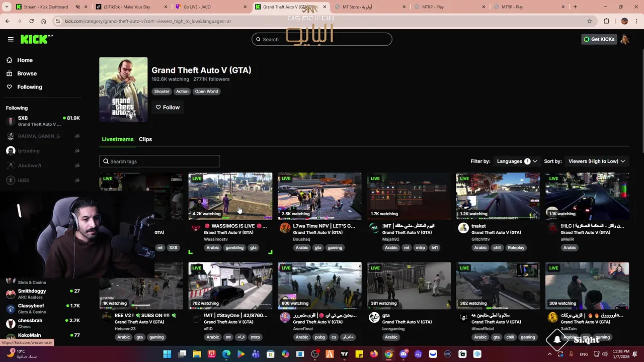Open a new browser tab
This screenshot has width=644, height=362.
pos(575,7)
